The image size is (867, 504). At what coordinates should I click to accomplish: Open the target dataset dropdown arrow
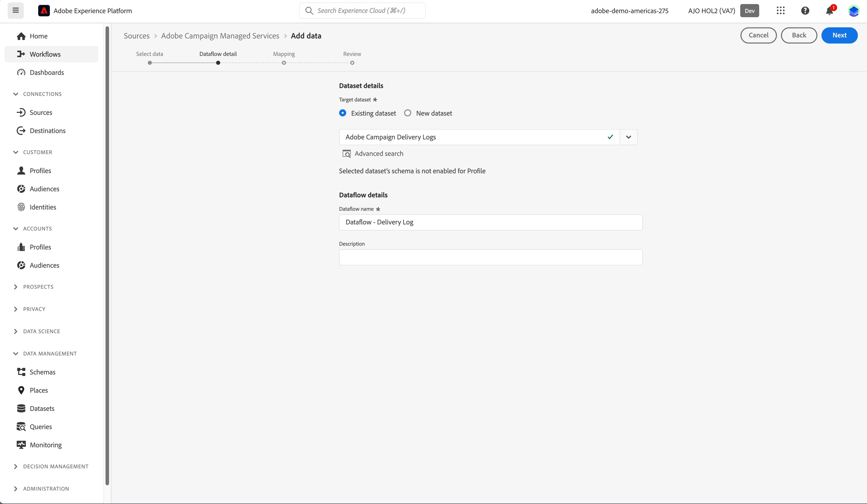(x=628, y=137)
